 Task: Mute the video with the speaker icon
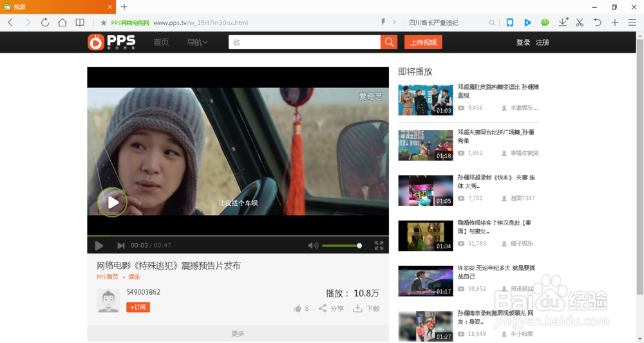tap(313, 245)
